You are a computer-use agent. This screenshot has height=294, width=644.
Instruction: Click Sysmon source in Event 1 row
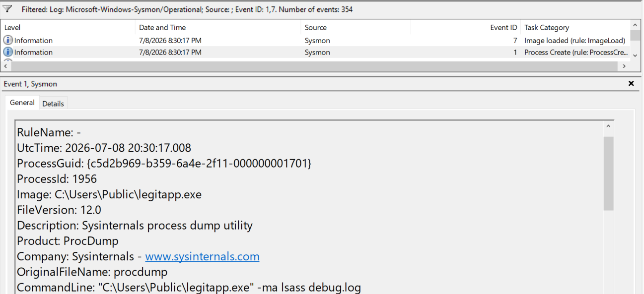pyautogui.click(x=317, y=52)
